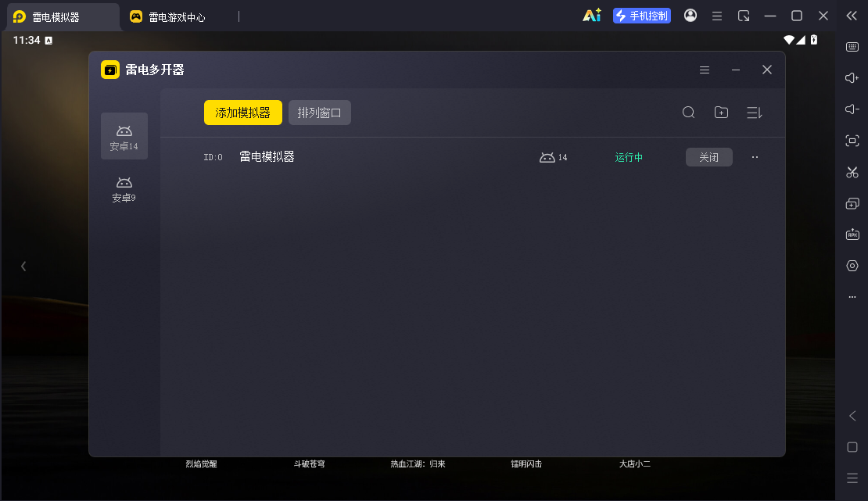Click the 烈焰觉醒 game label
This screenshot has width=868, height=501.
(x=201, y=464)
